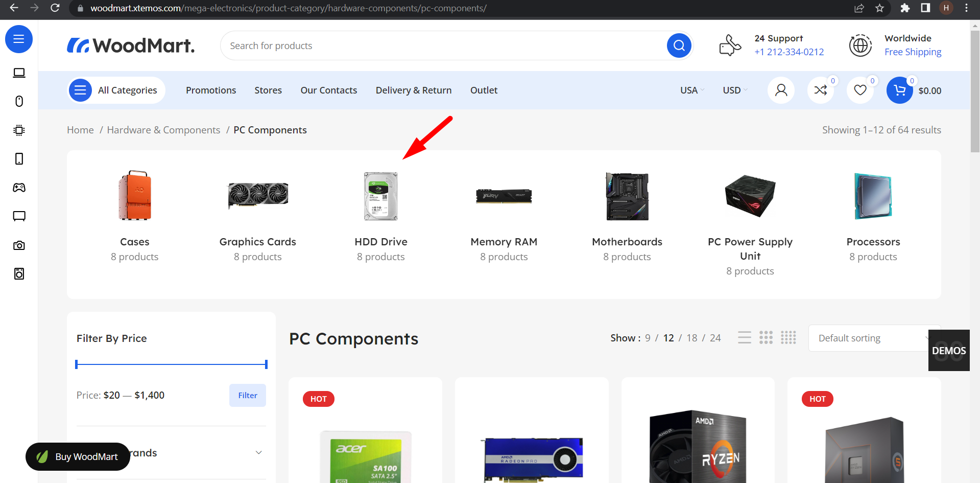Open the DEMOS panel button
Viewport: 980px width, 483px height.
point(949,351)
